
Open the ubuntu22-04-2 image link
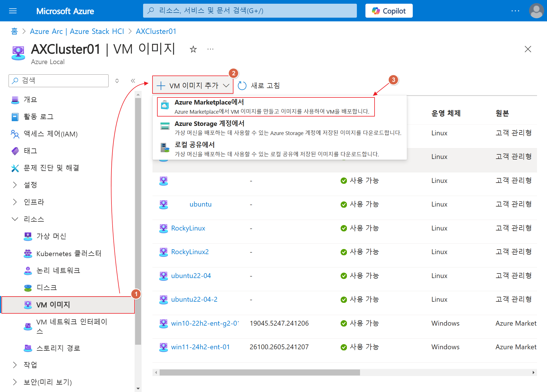point(194,299)
